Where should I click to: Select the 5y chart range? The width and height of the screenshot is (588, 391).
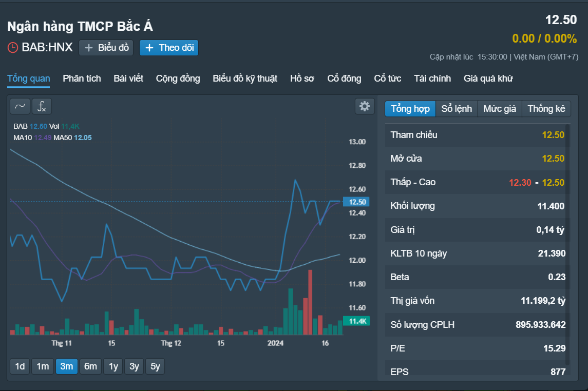[155, 366]
